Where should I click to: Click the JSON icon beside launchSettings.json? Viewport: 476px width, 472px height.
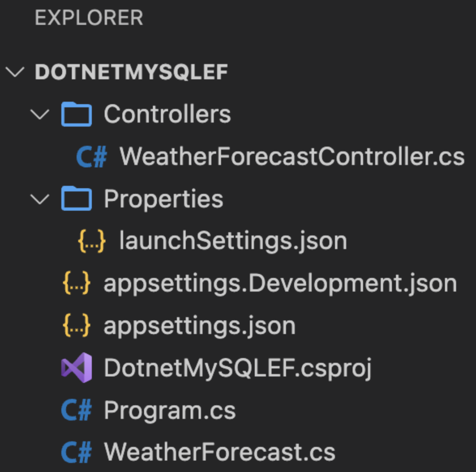[92, 241]
